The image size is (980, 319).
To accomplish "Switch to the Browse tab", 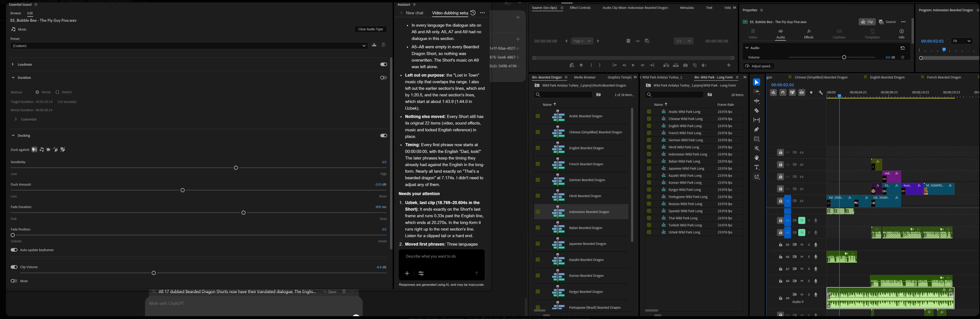I will point(16,13).
